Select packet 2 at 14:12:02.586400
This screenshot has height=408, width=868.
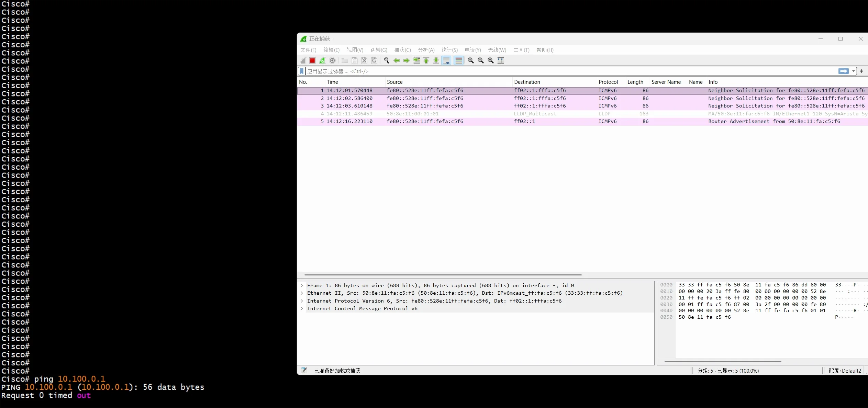click(x=582, y=98)
